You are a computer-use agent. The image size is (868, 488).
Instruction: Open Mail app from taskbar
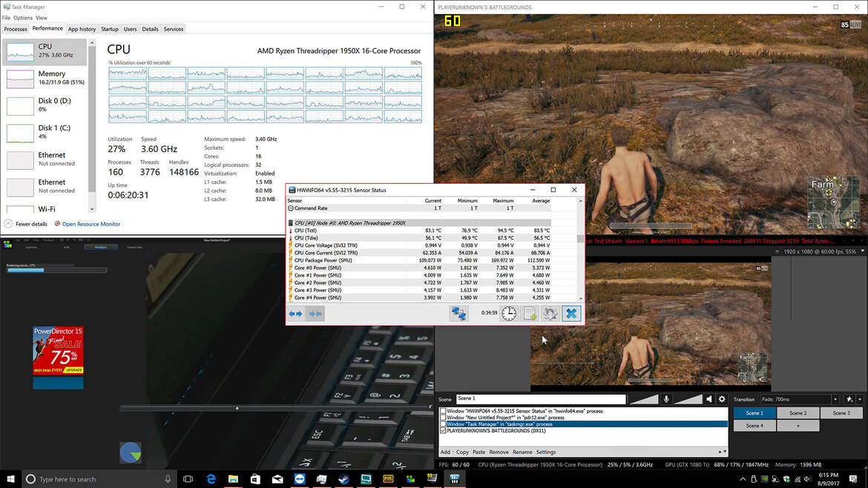(x=277, y=479)
